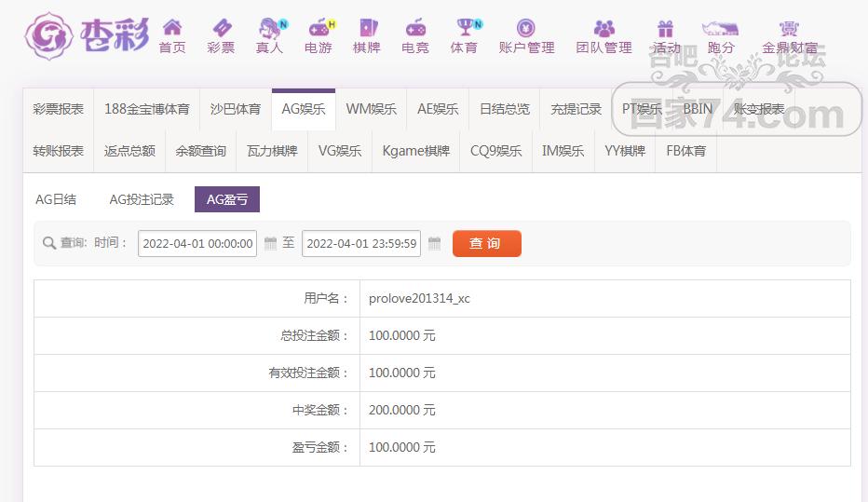868x502 pixels.
Task: Click the end time input field
Action: click(361, 243)
